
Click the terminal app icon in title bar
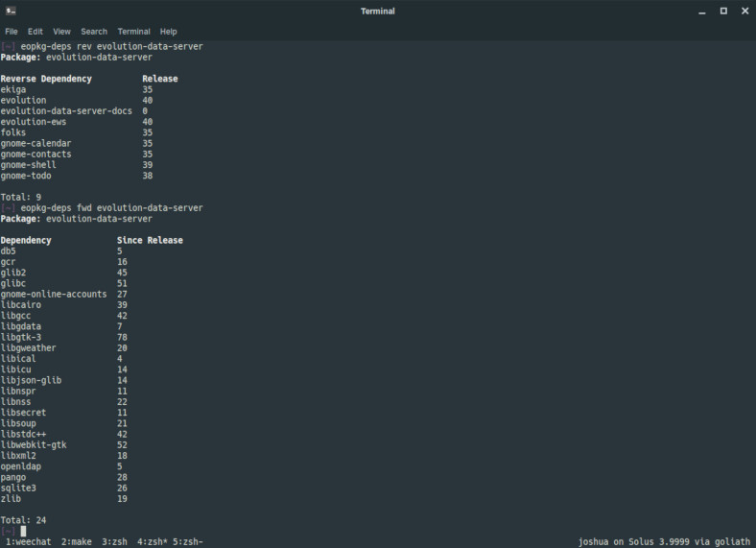tap(10, 11)
